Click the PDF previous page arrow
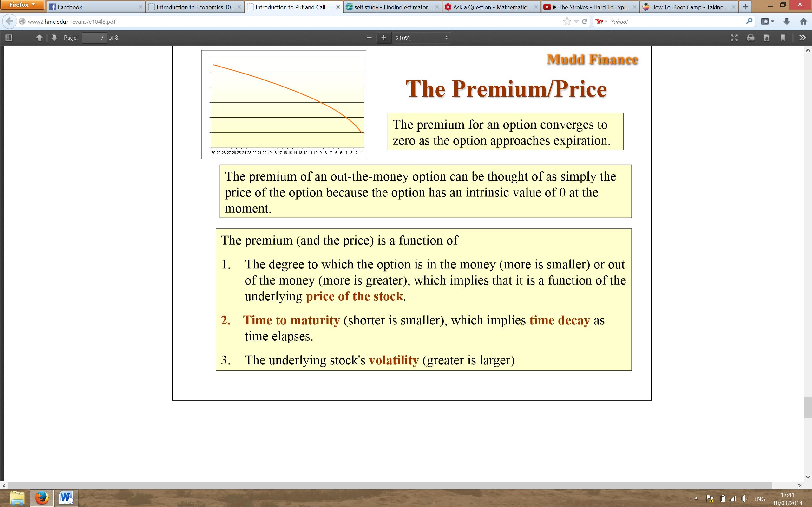Viewport: 812px width, 507px height. pos(39,37)
